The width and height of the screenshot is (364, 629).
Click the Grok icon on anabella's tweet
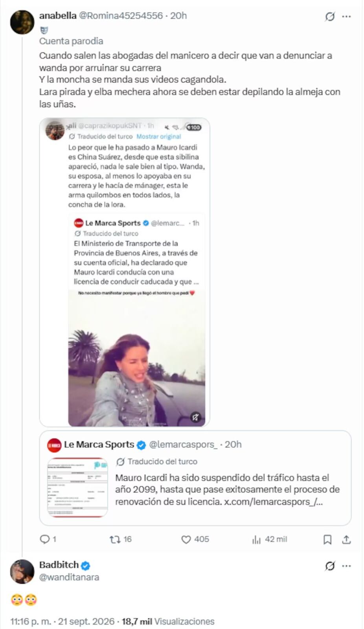tap(330, 17)
